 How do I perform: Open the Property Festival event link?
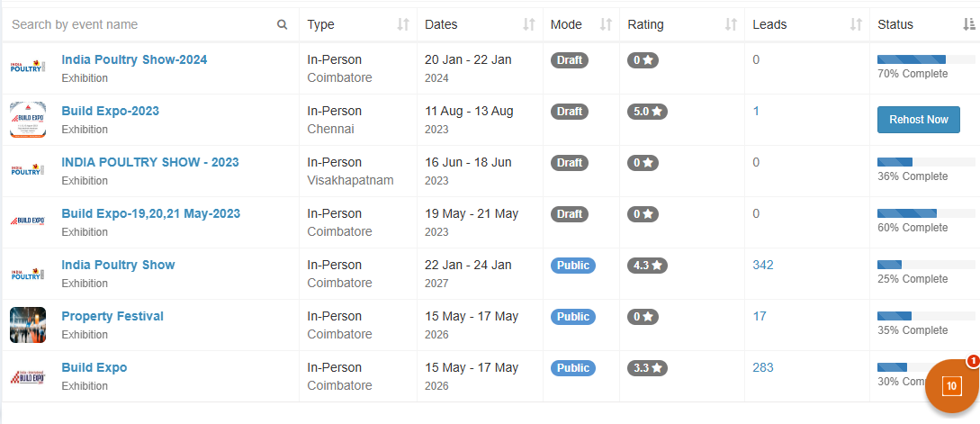[112, 317]
